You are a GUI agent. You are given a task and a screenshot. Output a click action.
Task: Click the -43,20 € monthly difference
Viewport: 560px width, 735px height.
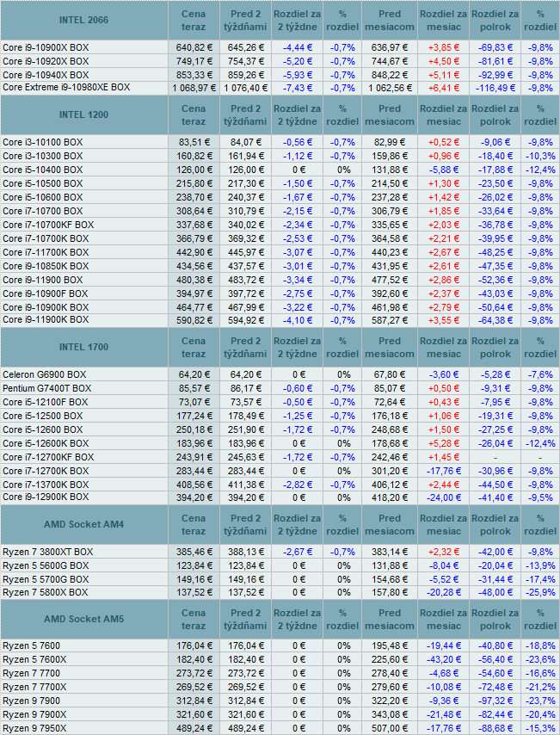443,659
